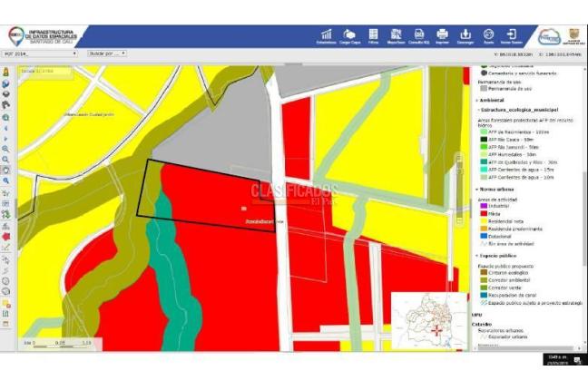Click the Urbanización Ciudad Jardín map label
Image resolution: width=588 pixels, height=390 pixels.
click(89, 115)
